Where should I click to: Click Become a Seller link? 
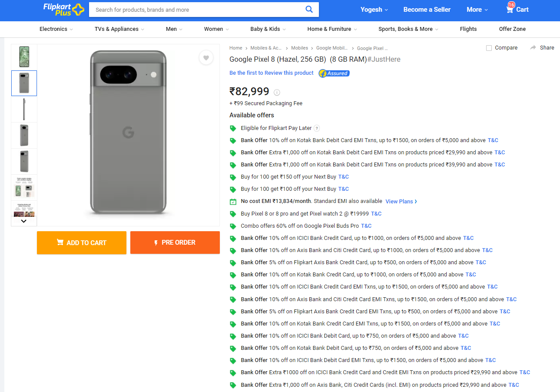pos(427,10)
